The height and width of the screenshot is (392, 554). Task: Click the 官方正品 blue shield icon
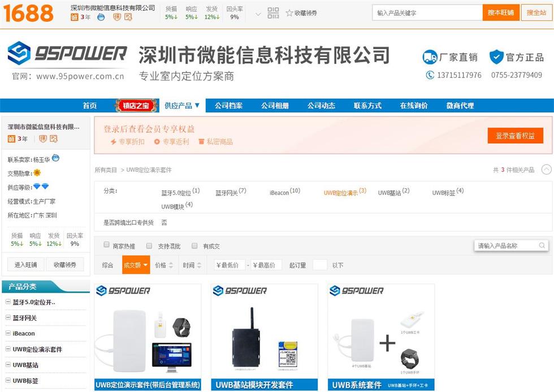point(495,57)
